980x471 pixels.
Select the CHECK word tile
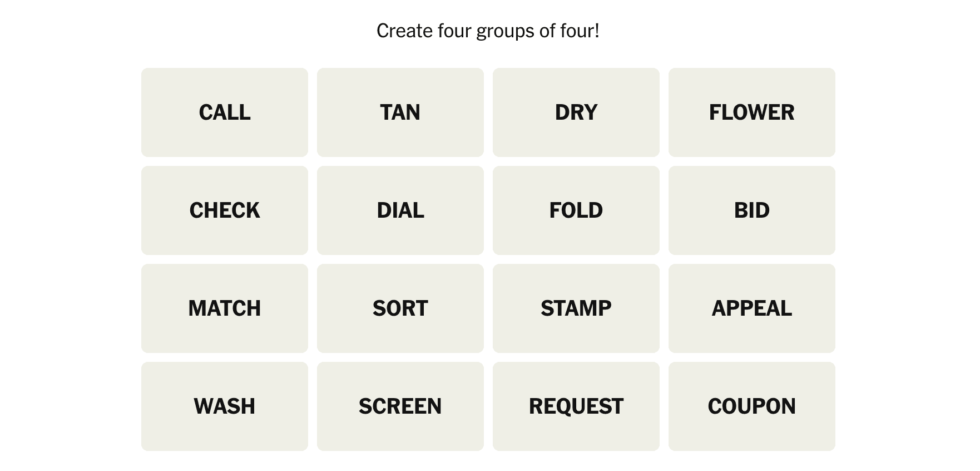tap(225, 210)
